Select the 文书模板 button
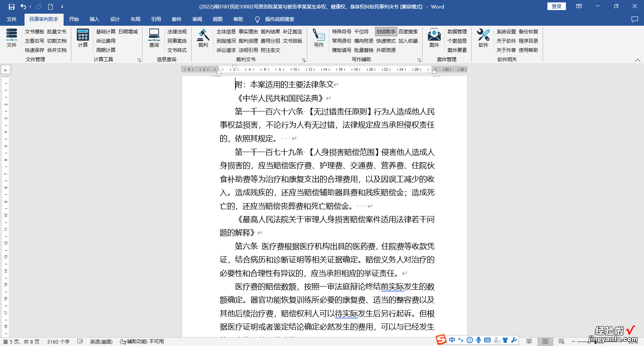 tap(35, 31)
